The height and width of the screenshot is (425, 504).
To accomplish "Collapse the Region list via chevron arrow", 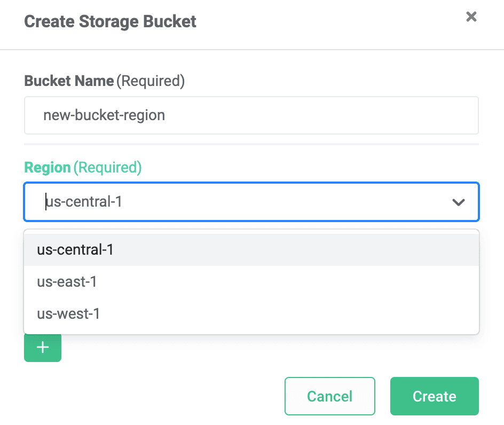I will pos(459,202).
